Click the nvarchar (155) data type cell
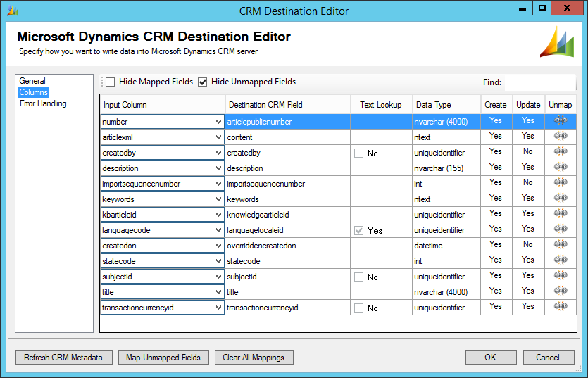Screen dimensions: 588x378 (x=446, y=168)
